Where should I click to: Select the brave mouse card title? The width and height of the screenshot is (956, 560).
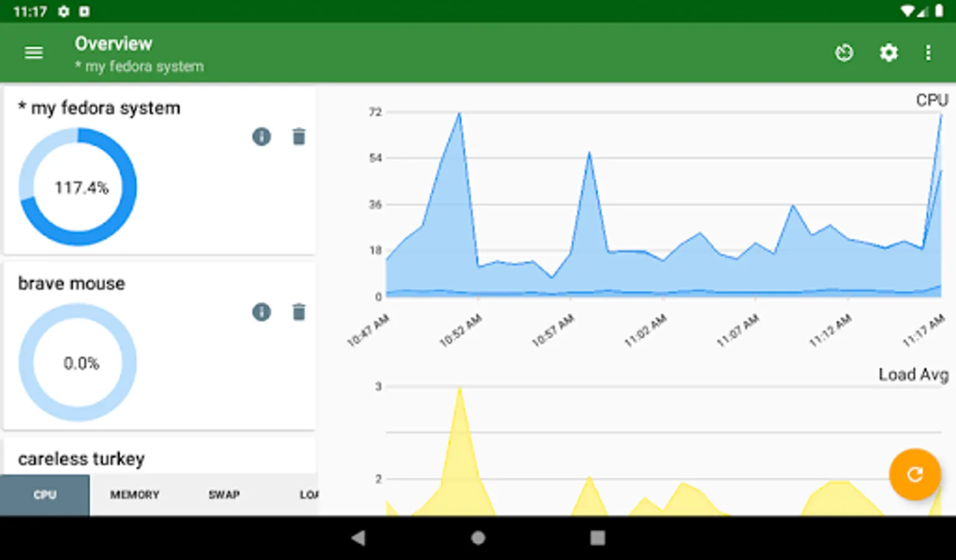(x=72, y=283)
